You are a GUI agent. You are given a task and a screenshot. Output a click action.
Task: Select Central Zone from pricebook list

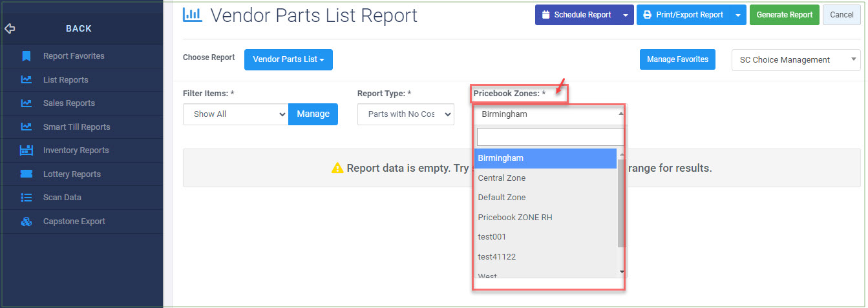(x=502, y=178)
